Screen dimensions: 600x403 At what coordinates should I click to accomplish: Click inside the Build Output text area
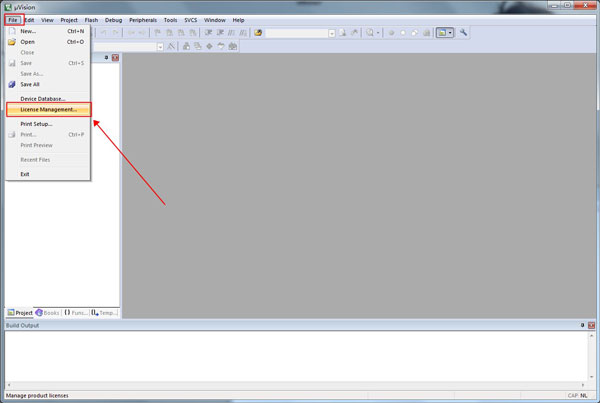point(300,360)
